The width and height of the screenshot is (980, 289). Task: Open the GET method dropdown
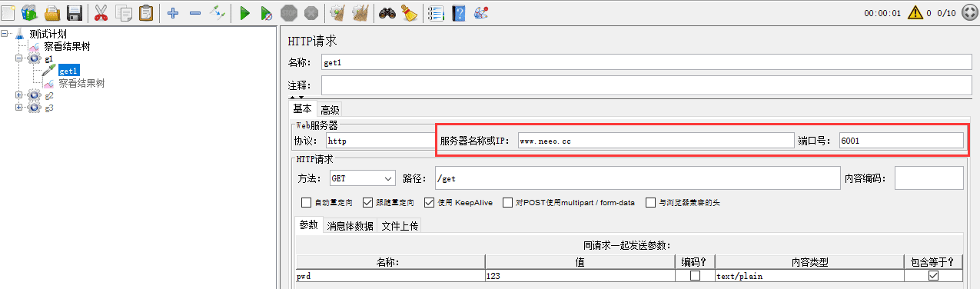pyautogui.click(x=361, y=178)
